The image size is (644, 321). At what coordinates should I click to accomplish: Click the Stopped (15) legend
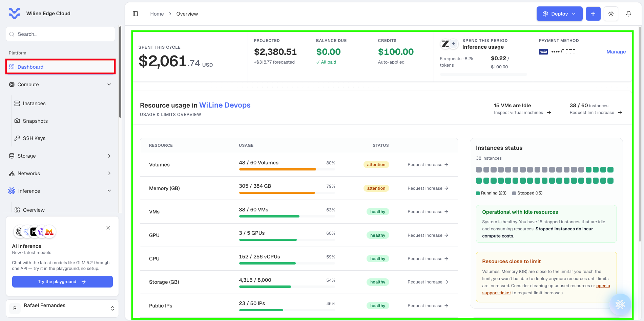coord(527,193)
